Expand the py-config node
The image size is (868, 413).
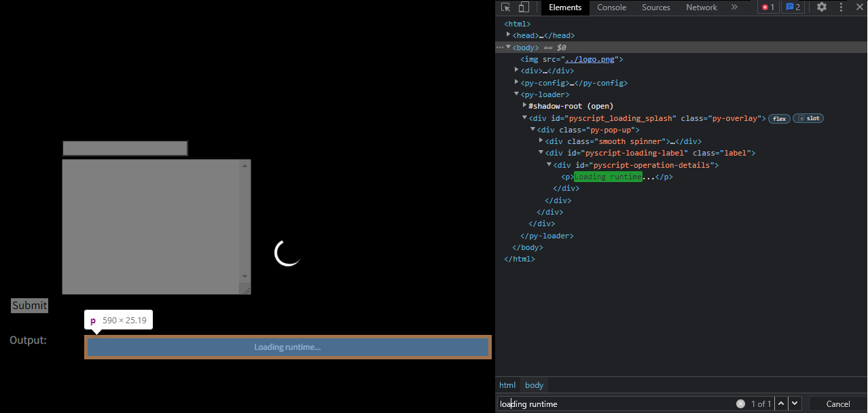pos(517,82)
